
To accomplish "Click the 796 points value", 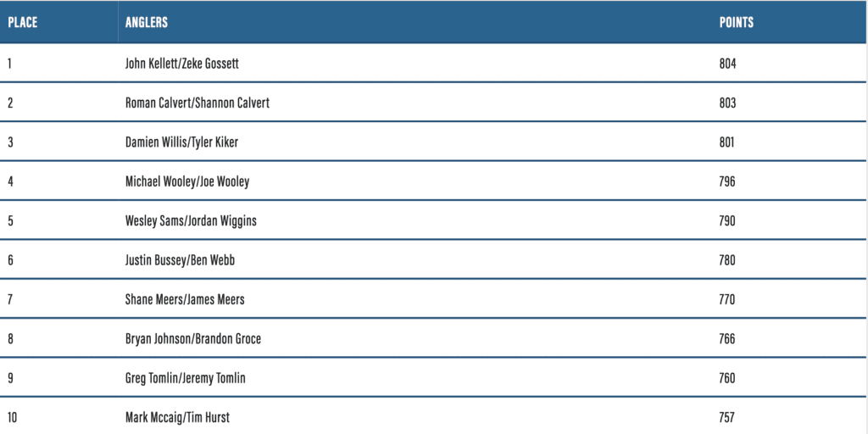I will tap(727, 181).
